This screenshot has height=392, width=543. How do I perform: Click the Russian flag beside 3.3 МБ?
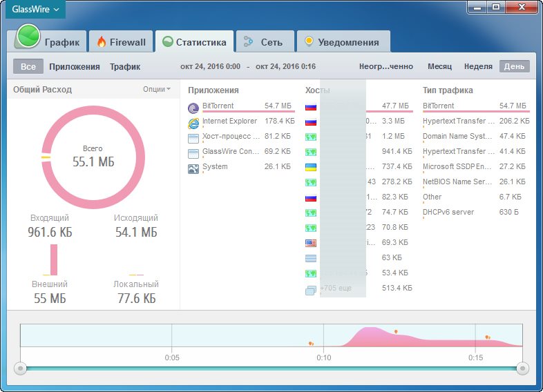[311, 121]
